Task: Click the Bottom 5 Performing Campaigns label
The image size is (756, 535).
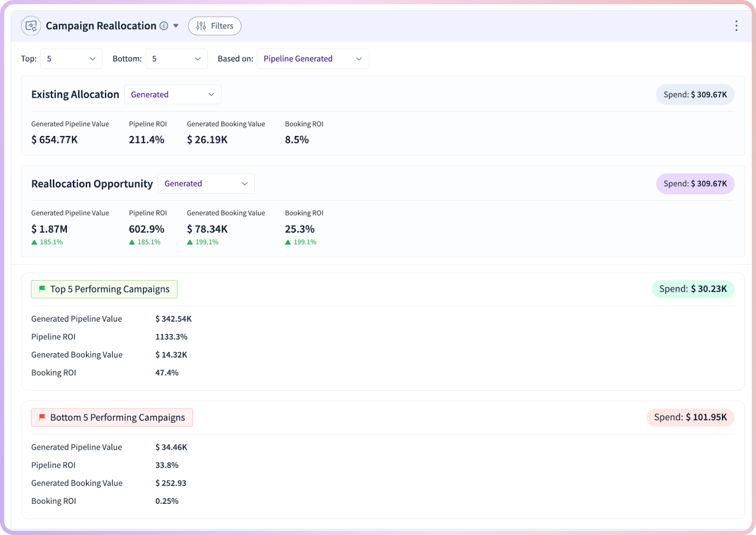Action: click(x=112, y=417)
